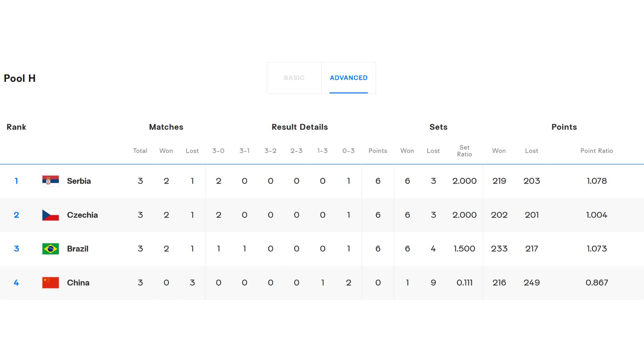Click China's sets lost value 9
This screenshot has width=644, height=362.
tap(433, 283)
